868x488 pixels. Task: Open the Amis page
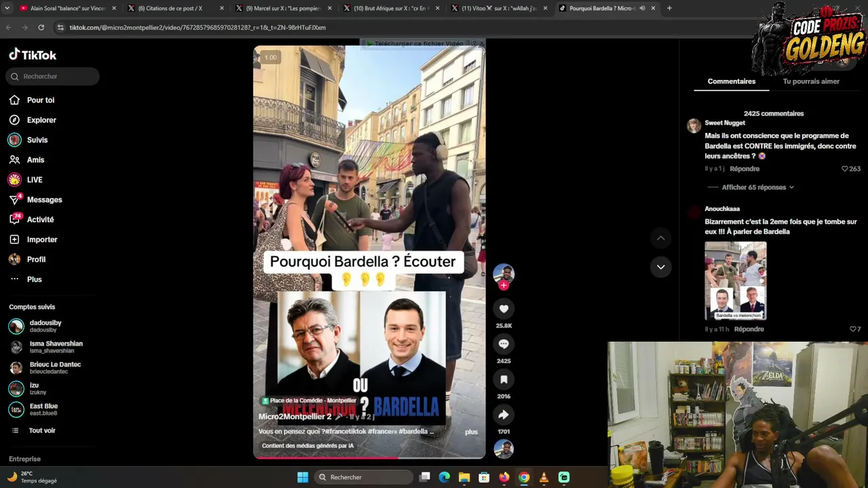tap(35, 160)
